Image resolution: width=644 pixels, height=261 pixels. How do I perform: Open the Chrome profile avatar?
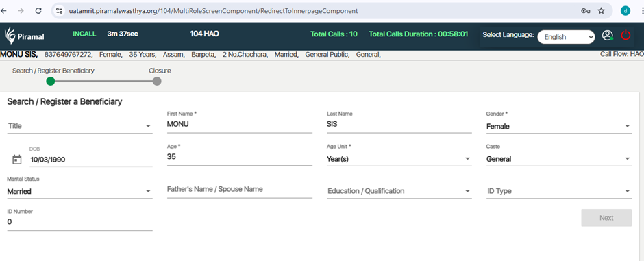click(x=625, y=11)
